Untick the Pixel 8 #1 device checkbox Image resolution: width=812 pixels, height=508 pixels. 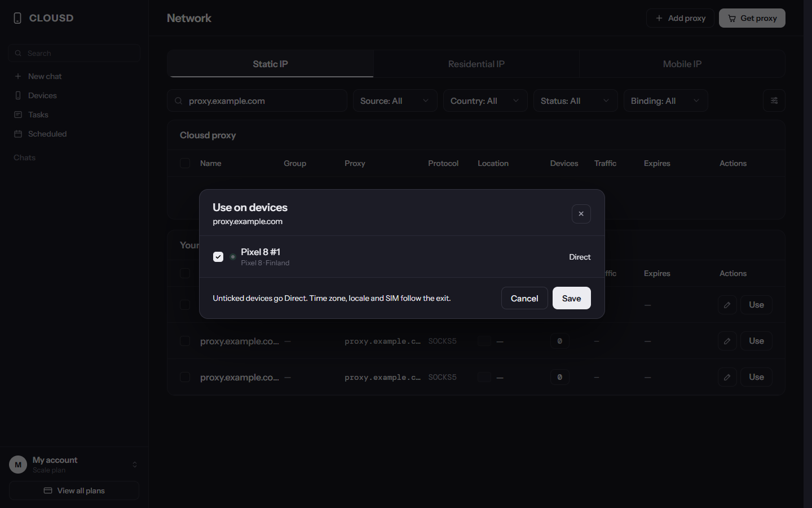point(218,257)
